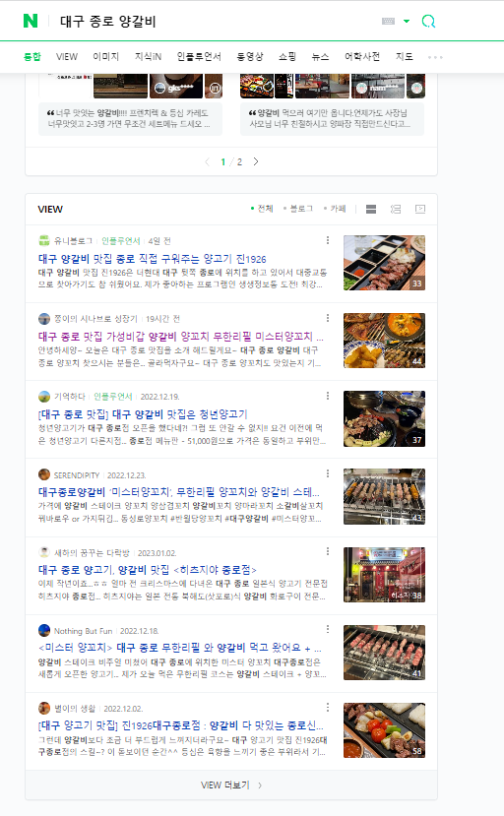Image resolution: width=504 pixels, height=816 pixels.
Task: Select the 전체 filter in VIEW
Action: [262, 209]
